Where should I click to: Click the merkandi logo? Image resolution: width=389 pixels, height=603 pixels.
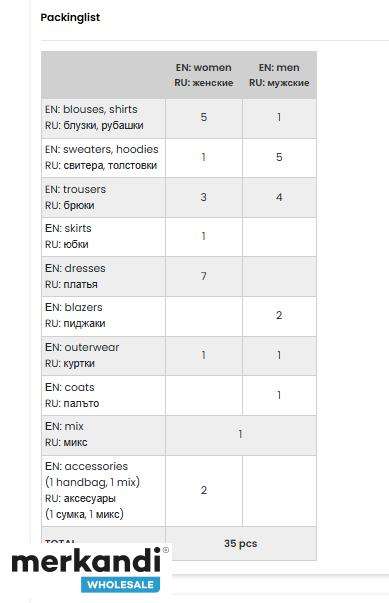tap(86, 563)
